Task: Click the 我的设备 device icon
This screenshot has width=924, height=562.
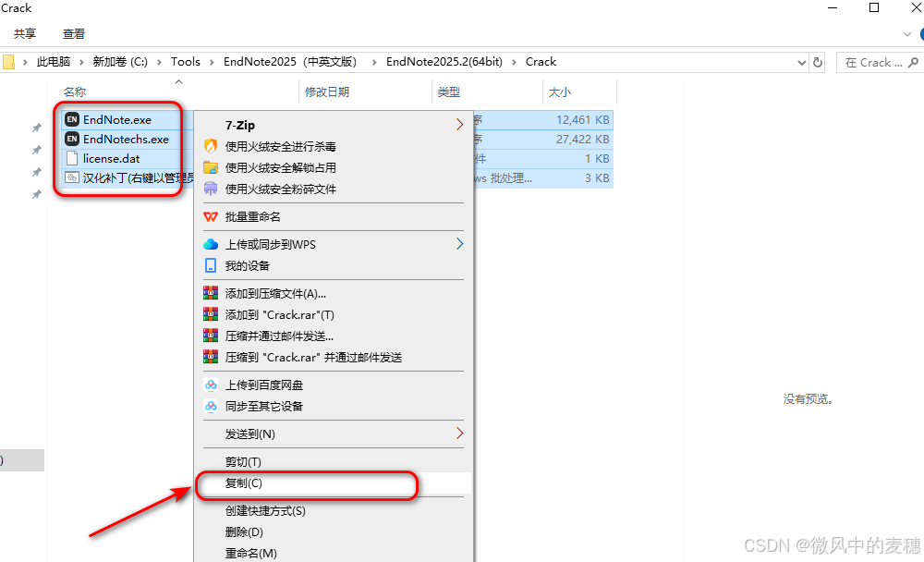Action: (x=210, y=266)
